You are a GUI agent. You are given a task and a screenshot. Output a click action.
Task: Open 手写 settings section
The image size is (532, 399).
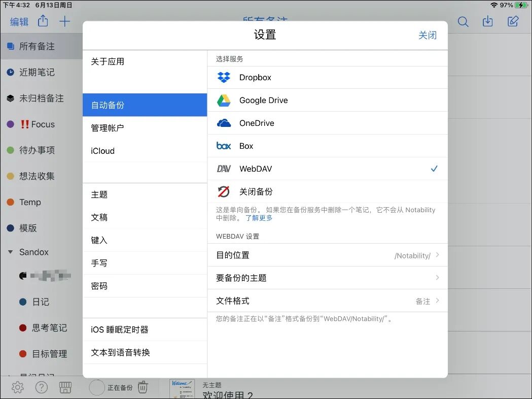(x=145, y=263)
